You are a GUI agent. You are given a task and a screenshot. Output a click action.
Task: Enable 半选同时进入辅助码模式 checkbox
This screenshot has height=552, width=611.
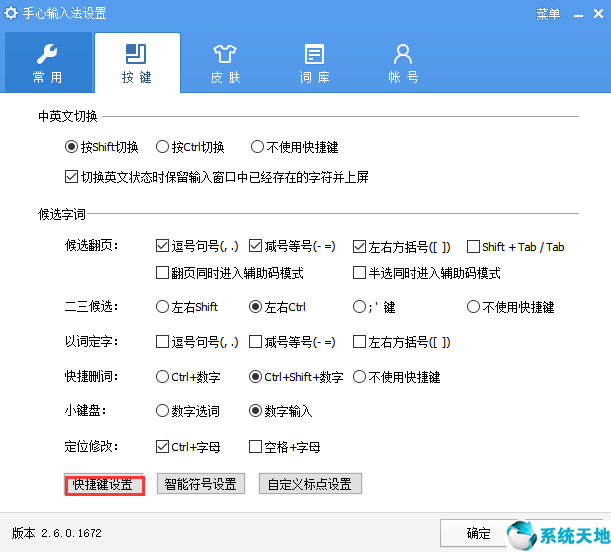pyautogui.click(x=427, y=273)
